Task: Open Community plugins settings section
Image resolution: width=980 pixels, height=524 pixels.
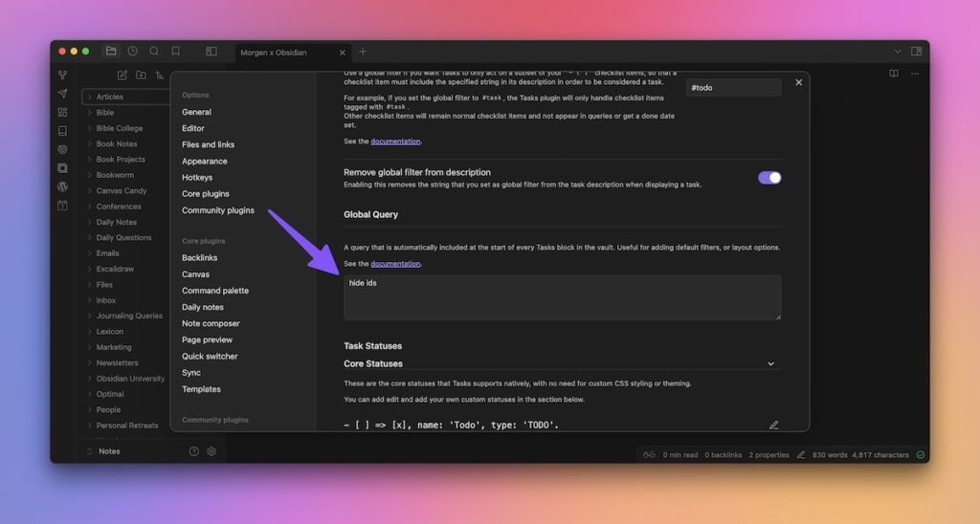Action: pyautogui.click(x=218, y=209)
